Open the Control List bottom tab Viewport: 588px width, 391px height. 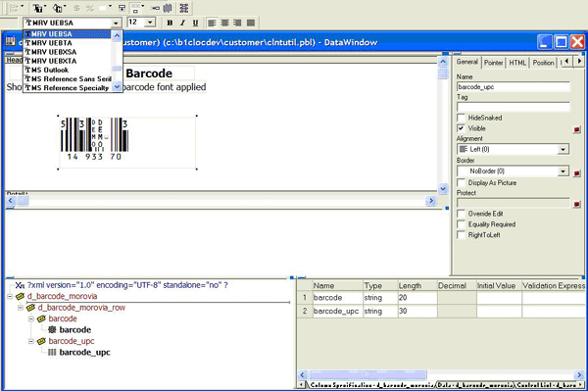pyautogui.click(x=548, y=385)
